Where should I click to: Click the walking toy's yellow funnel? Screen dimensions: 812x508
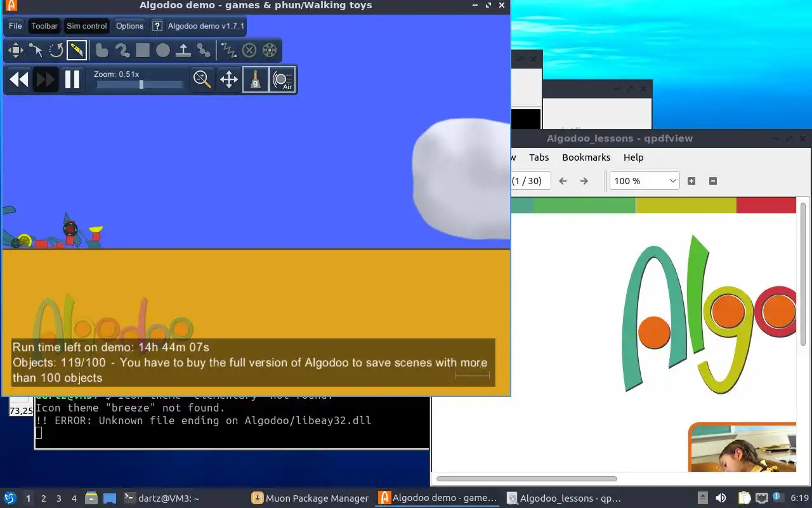[96, 229]
